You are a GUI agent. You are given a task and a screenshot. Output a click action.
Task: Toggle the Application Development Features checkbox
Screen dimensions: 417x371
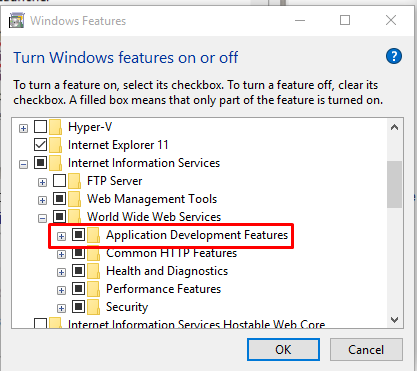[x=79, y=235]
